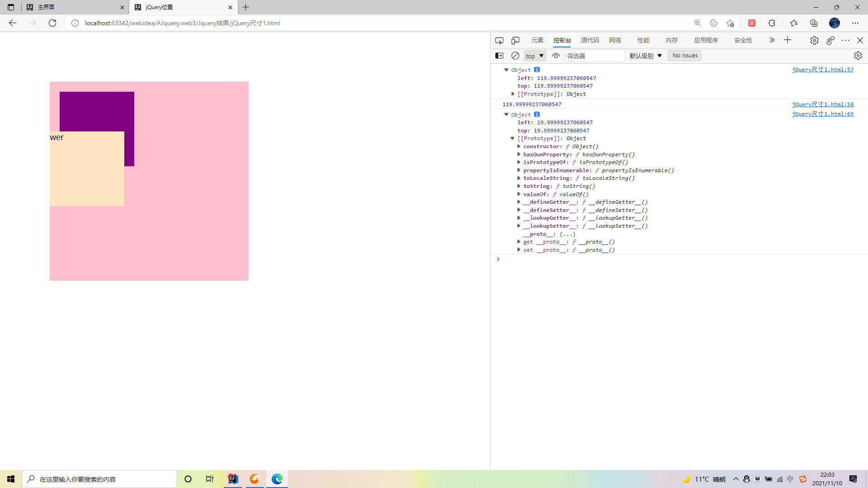Activate the inspect element picker icon
Viewport: 868px width, 488px height.
pyautogui.click(x=499, y=41)
